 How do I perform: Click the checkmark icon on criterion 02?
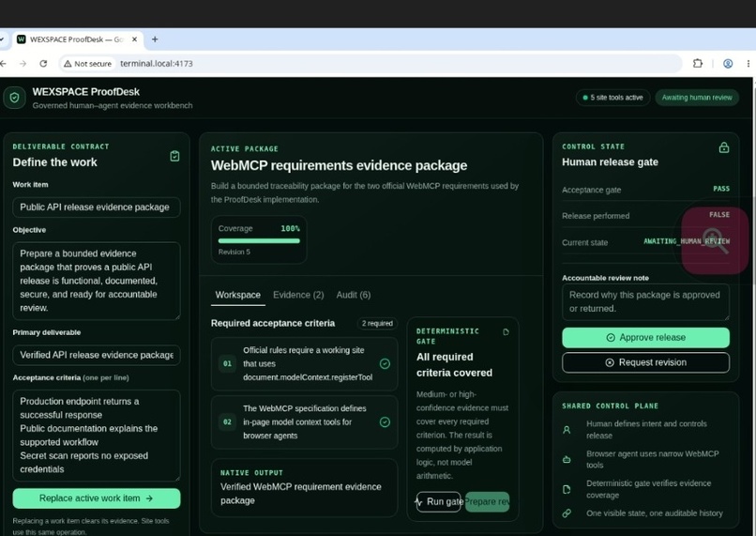tap(385, 422)
